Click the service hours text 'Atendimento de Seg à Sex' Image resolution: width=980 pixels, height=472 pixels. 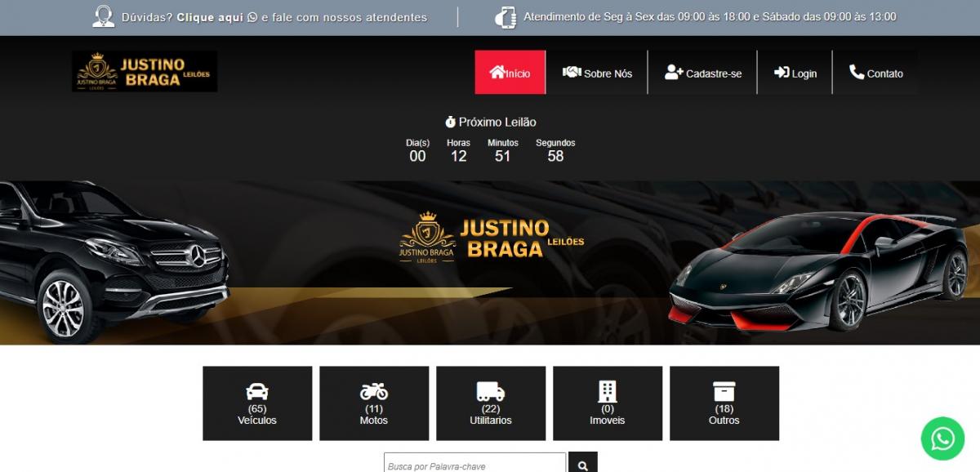(710, 17)
